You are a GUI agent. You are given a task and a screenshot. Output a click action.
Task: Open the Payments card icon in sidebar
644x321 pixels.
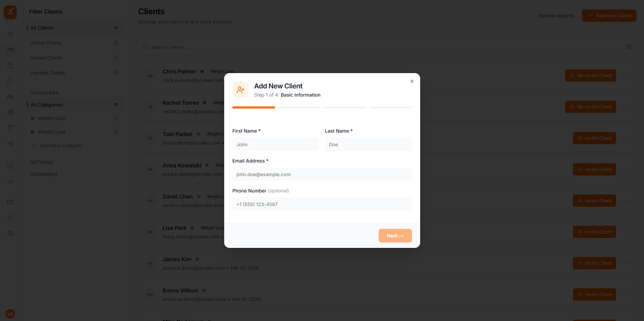[10, 202]
